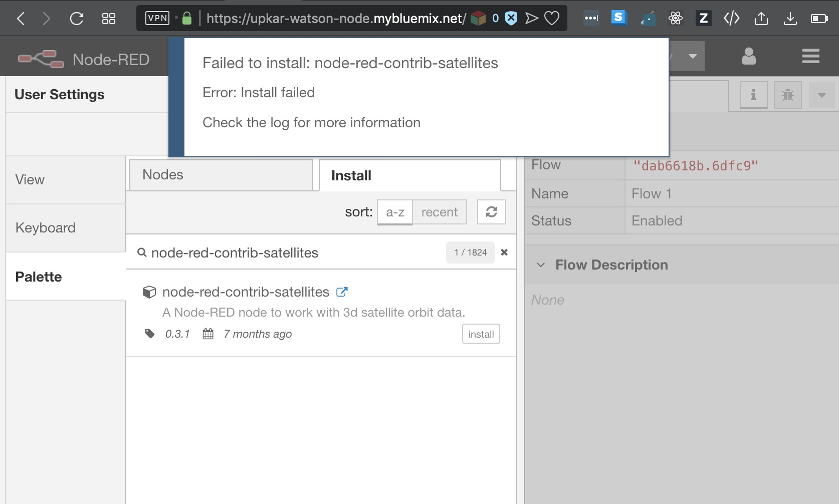Image resolution: width=839 pixels, height=504 pixels.
Task: Sort modules by recent
Action: tap(440, 212)
